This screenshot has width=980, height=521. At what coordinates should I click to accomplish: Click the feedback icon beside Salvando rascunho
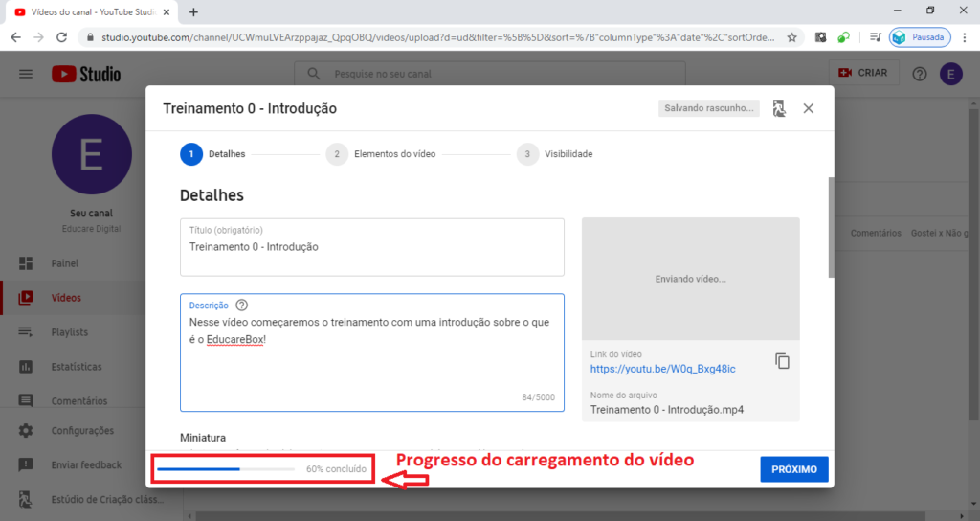[779, 108]
